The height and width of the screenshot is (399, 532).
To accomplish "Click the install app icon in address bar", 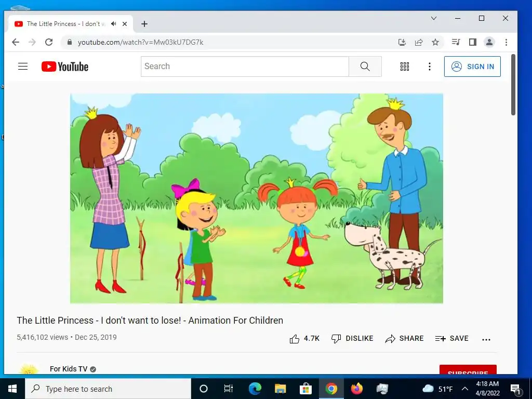I will tap(402, 42).
